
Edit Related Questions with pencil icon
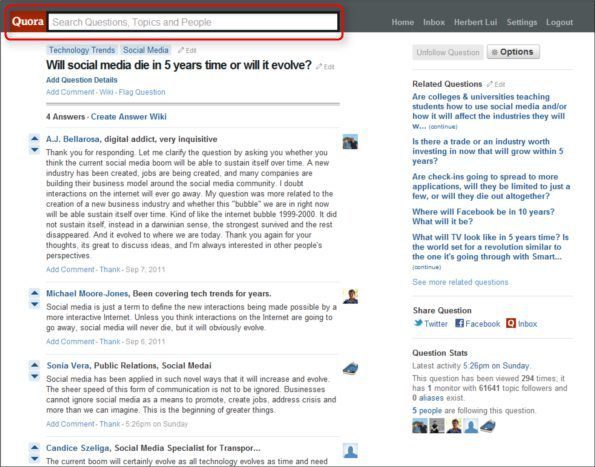tap(496, 84)
